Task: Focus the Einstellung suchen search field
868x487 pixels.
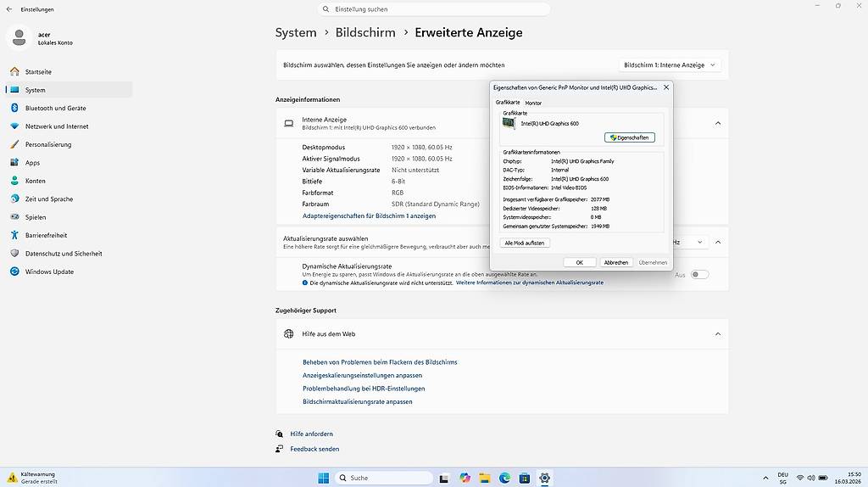Action: [434, 9]
